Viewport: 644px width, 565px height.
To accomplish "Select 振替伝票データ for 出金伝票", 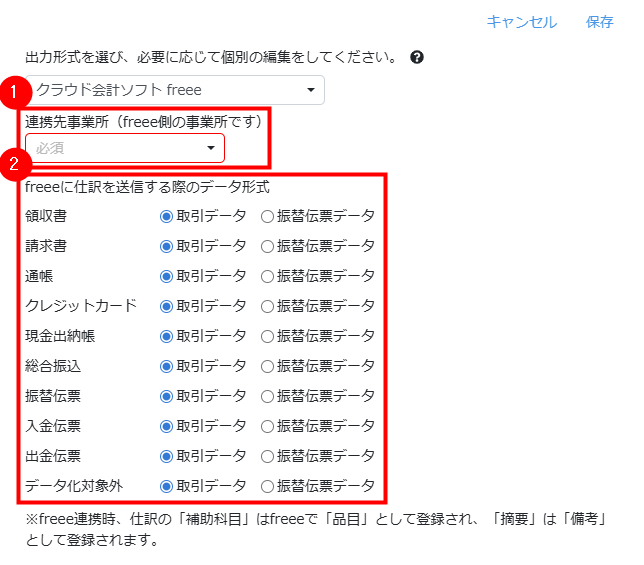I will coord(267,456).
